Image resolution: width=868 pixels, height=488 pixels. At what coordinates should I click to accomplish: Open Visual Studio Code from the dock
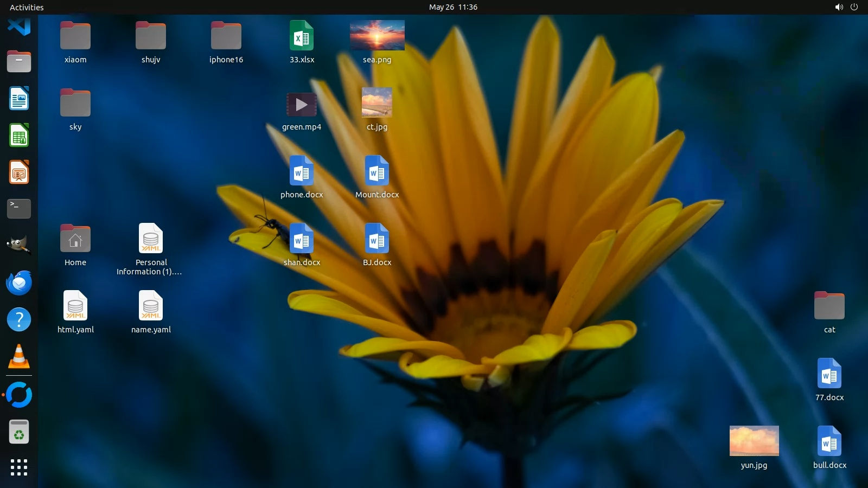tap(19, 25)
